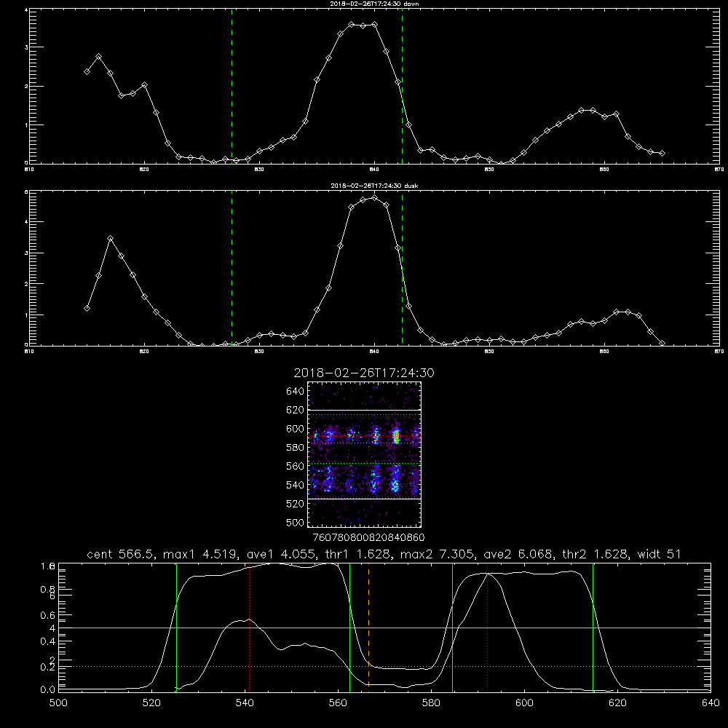Viewport: 728px width, 728px height.
Task: Select the peak diamond marker near 816 in dawn plot
Action: click(x=98, y=57)
